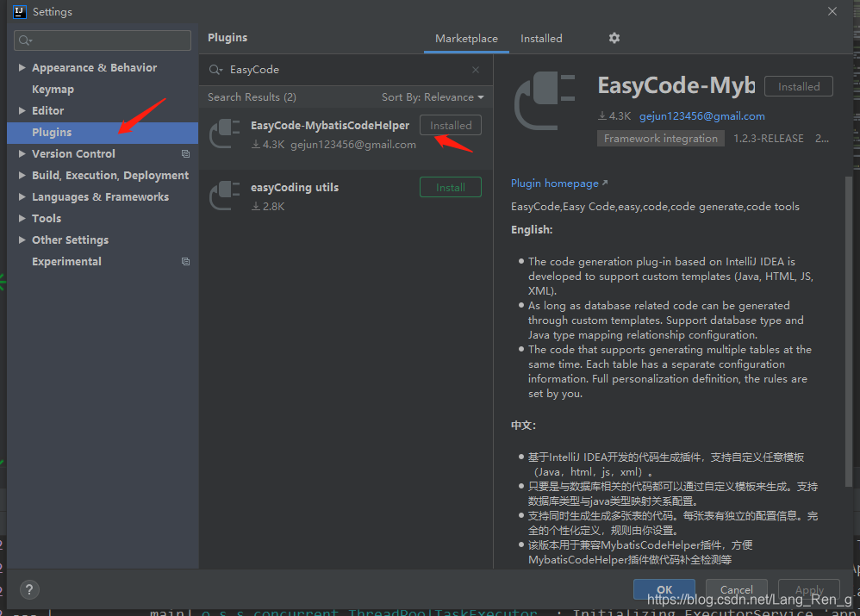Click the IntelliJ logo in the title bar
Screen dimensions: 860x616
pyautogui.click(x=20, y=11)
